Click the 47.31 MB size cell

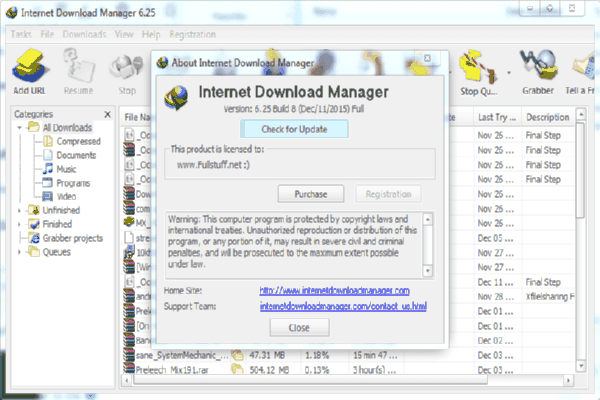pyautogui.click(x=267, y=355)
